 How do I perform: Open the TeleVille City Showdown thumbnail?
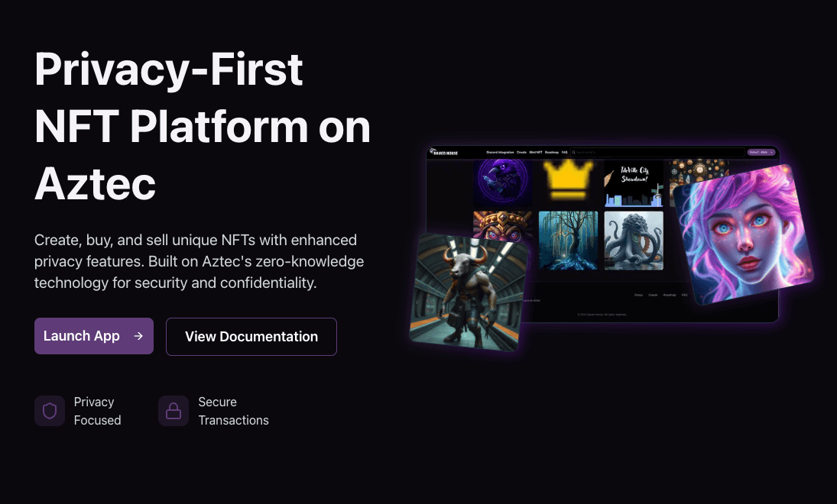pos(634,183)
